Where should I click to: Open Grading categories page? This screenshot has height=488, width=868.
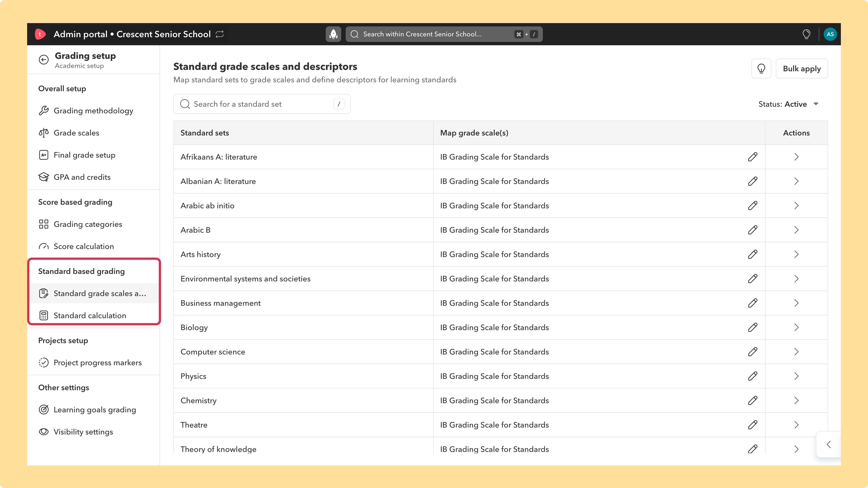pos(93,224)
